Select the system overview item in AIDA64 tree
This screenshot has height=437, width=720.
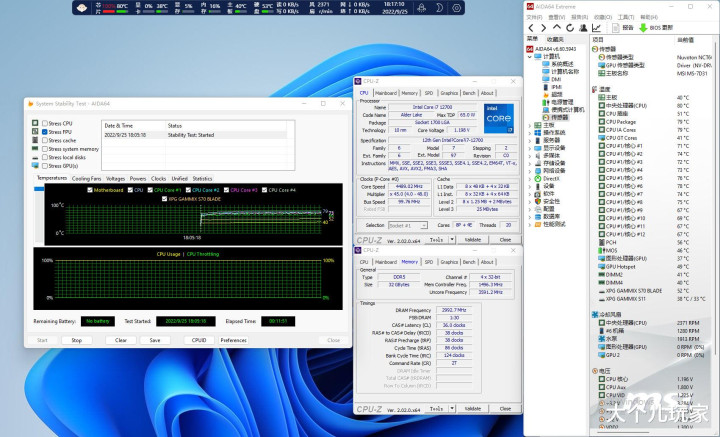coord(564,64)
